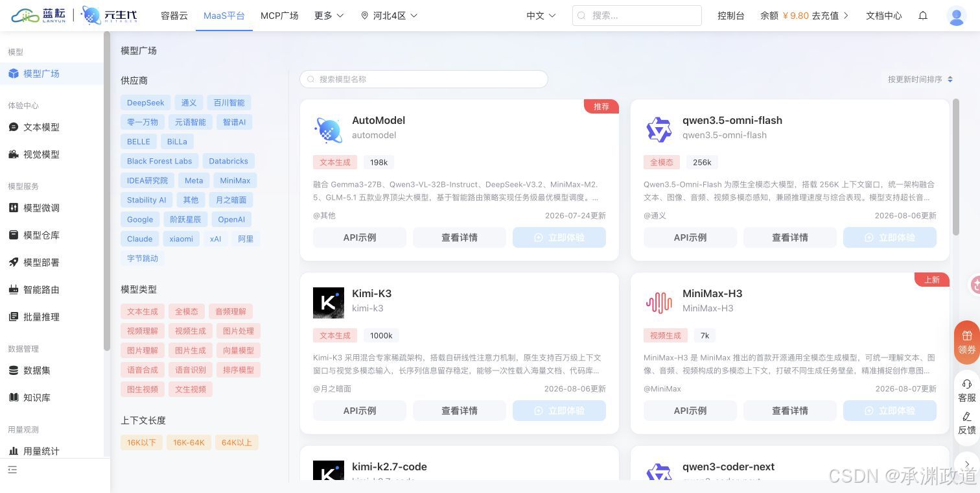Screen dimensions: 980x493
Task: Open the MCP广场 tab
Action: point(279,16)
